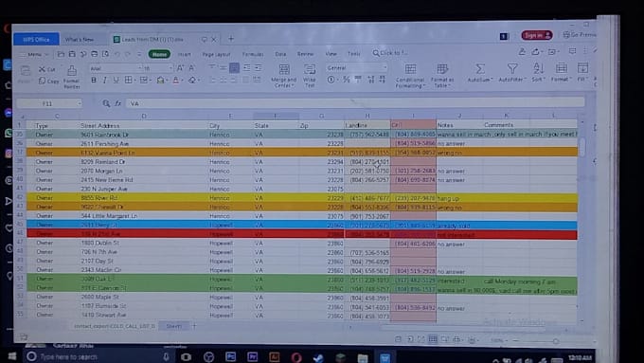Open the Review ribbon tab

(x=305, y=54)
